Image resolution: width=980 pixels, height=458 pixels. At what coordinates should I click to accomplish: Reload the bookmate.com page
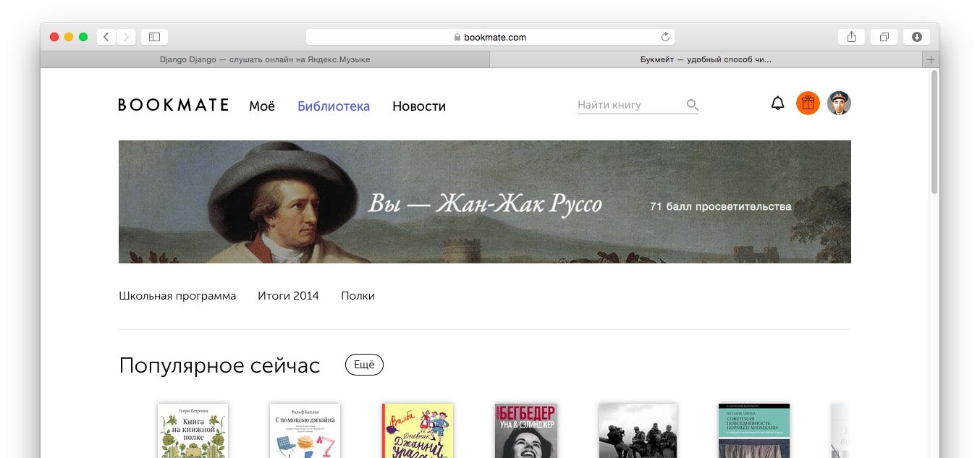[x=665, y=37]
